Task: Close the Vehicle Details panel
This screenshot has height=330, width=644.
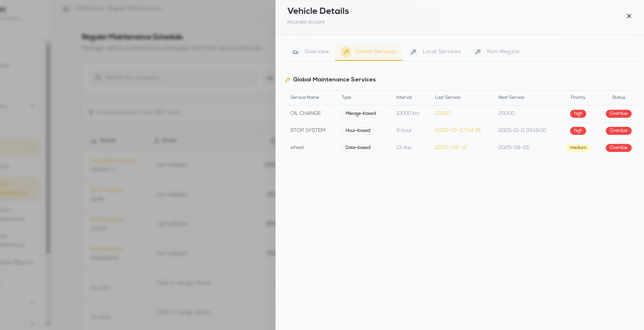Action: coord(629,16)
